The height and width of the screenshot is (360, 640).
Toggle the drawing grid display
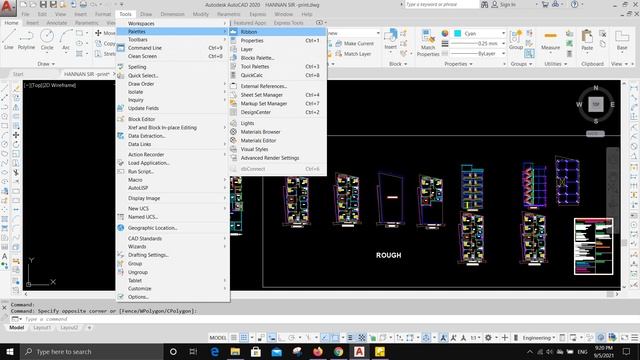point(234,338)
